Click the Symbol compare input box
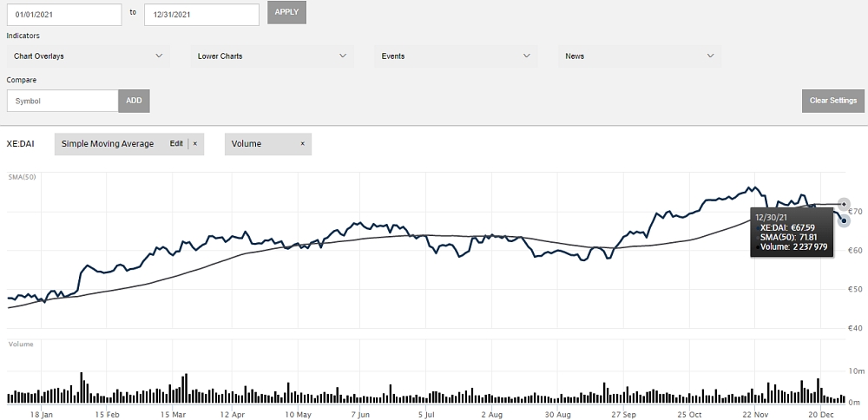Screen dimensions: 868x420 tap(62, 101)
